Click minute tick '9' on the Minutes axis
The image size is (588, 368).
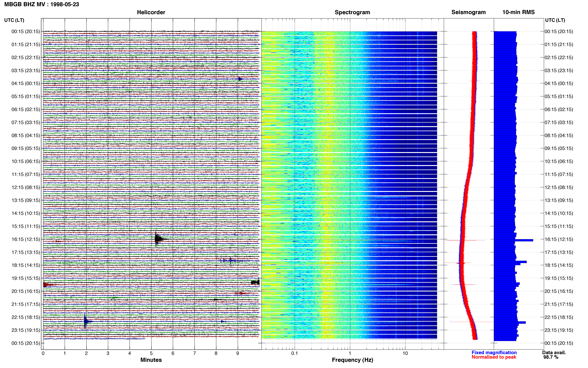pyautogui.click(x=238, y=353)
